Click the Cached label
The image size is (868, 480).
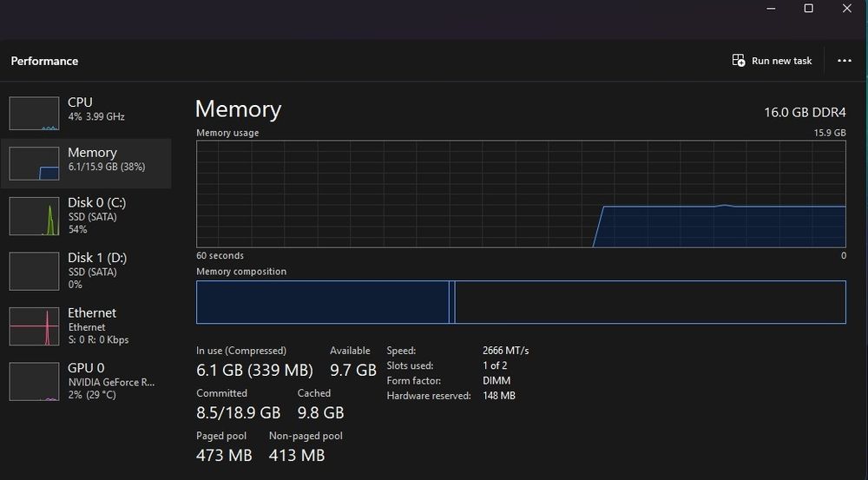pos(314,393)
